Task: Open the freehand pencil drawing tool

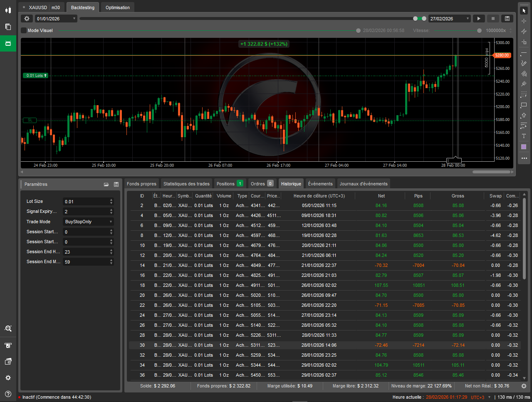Action: pos(524,63)
